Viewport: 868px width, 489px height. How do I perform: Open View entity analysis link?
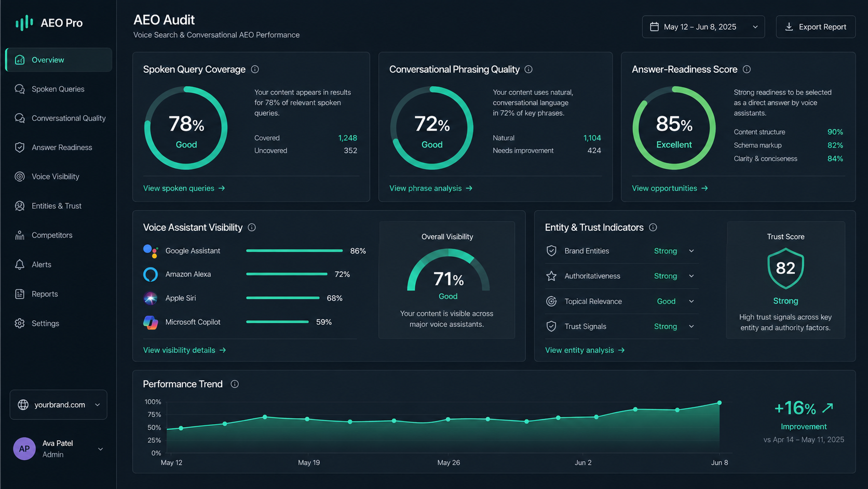pos(585,350)
